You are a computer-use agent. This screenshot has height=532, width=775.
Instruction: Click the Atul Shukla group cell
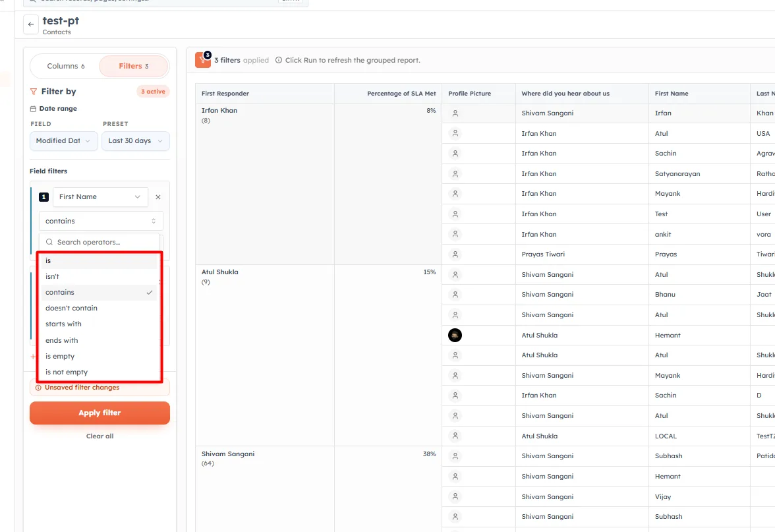[x=264, y=355]
